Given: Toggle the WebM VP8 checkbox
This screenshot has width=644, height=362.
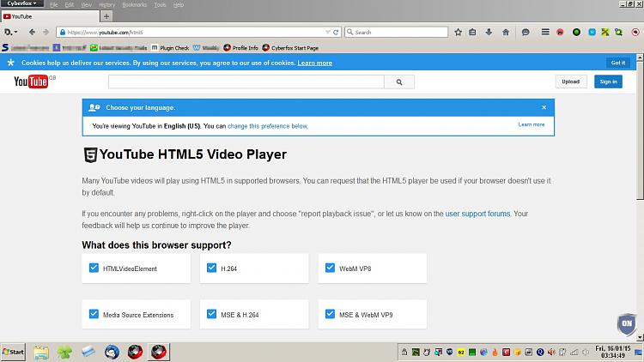Looking at the screenshot, I should click(330, 268).
